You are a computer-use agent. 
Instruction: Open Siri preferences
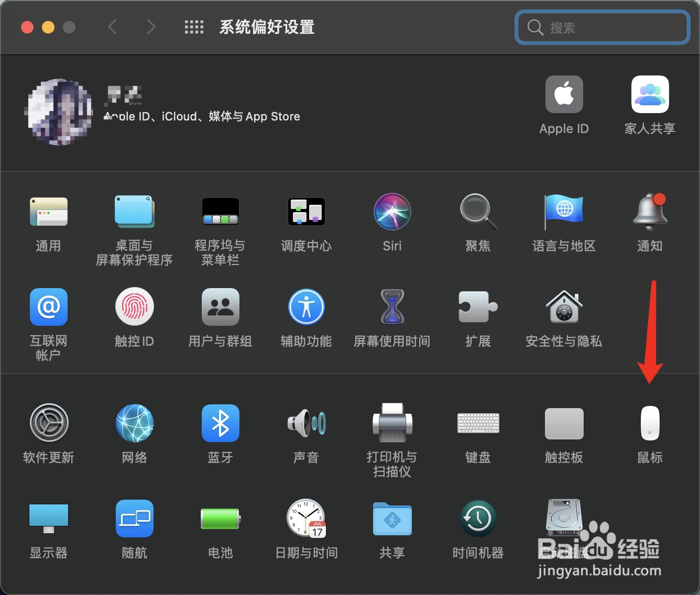tap(392, 212)
